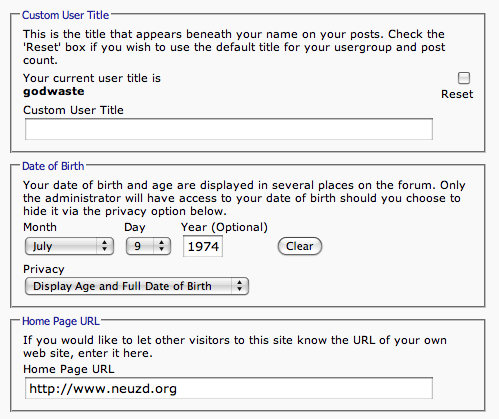This screenshot has width=499, height=419.
Task: Click the arrows on the Display Age selector
Action: (240, 286)
